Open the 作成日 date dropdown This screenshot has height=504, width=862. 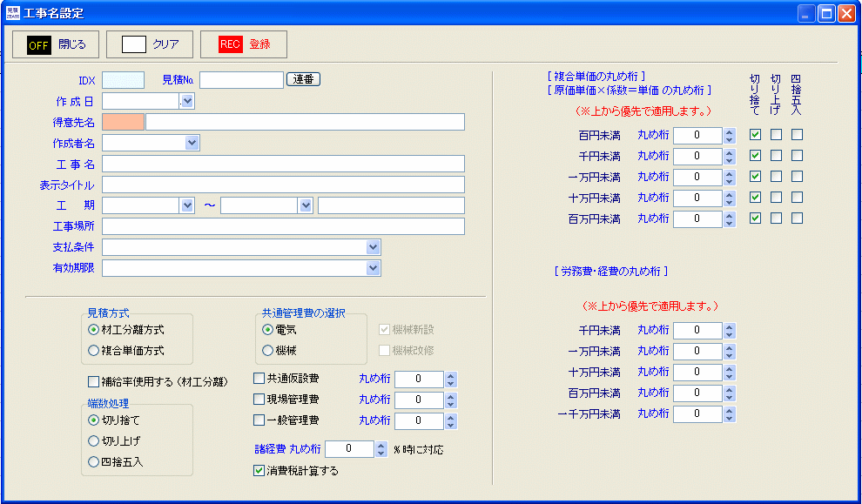pyautogui.click(x=187, y=101)
